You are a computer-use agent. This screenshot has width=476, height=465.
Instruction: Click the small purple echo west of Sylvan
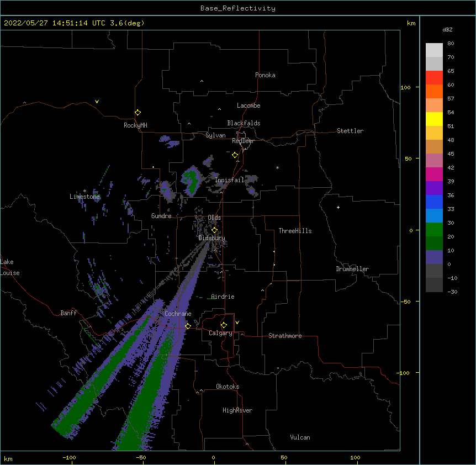(169, 141)
